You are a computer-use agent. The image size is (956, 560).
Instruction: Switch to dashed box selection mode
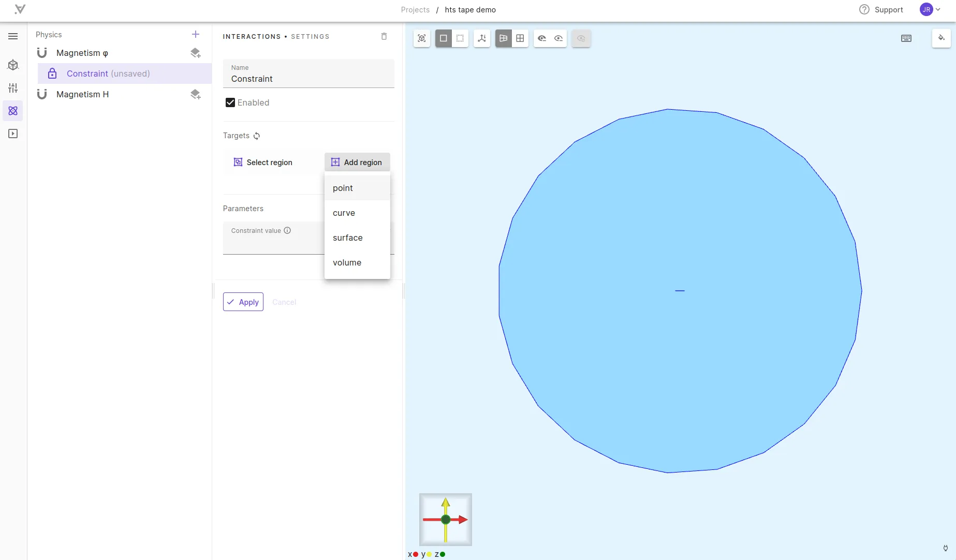click(x=460, y=38)
